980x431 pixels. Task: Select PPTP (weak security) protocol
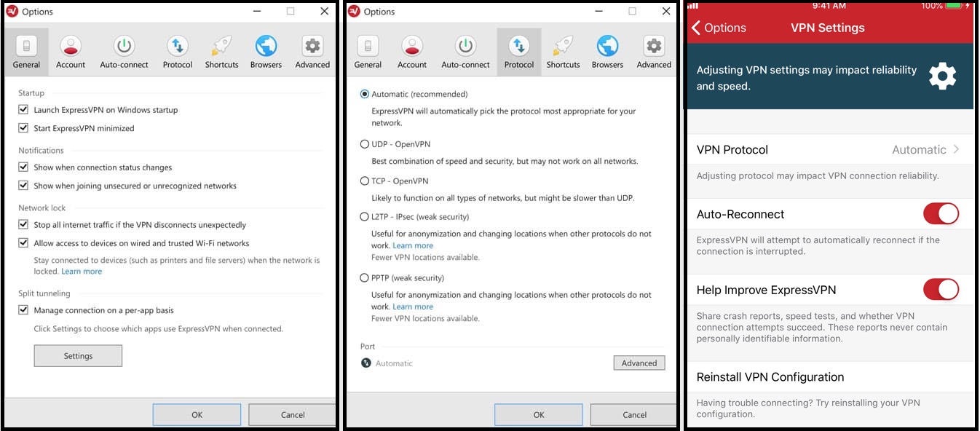pyautogui.click(x=365, y=277)
